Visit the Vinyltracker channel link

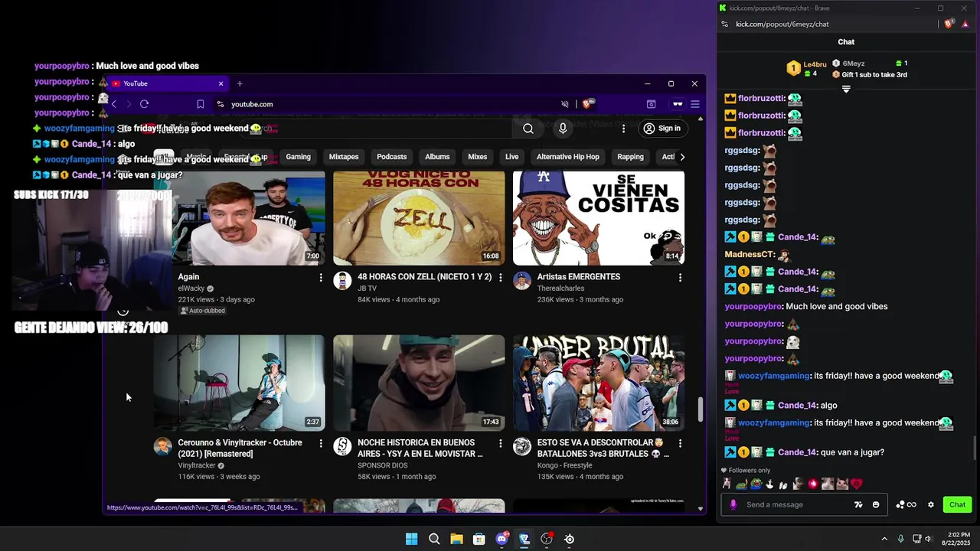[x=197, y=465]
